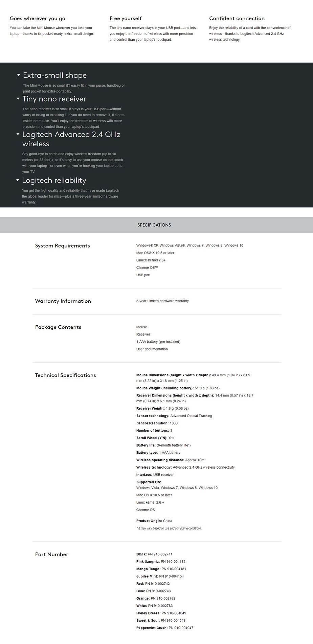
Task: Click the Logitech reliability heading
Action: click(54, 180)
